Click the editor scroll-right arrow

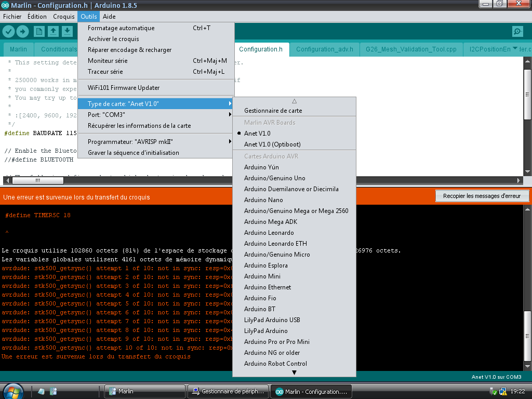coord(518,180)
